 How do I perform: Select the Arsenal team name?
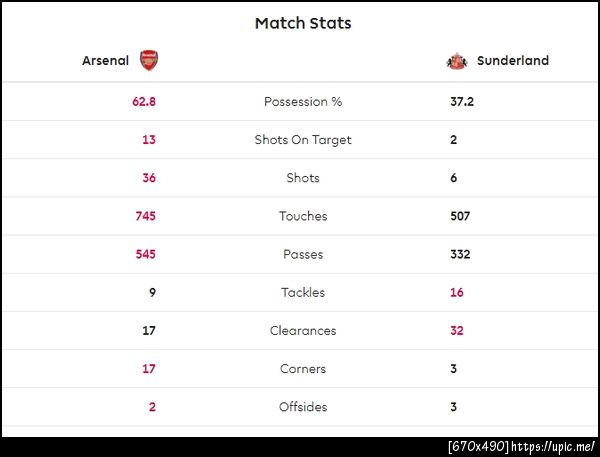pyautogui.click(x=105, y=61)
